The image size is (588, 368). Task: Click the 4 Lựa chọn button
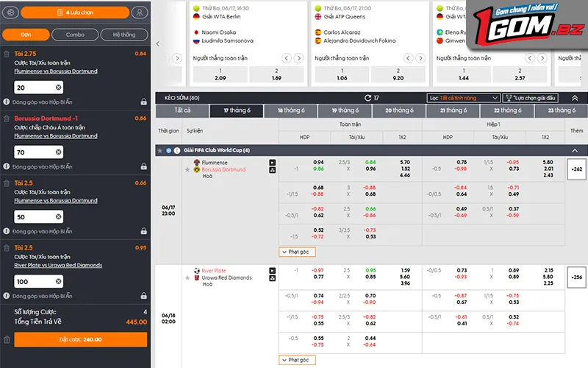(75, 13)
